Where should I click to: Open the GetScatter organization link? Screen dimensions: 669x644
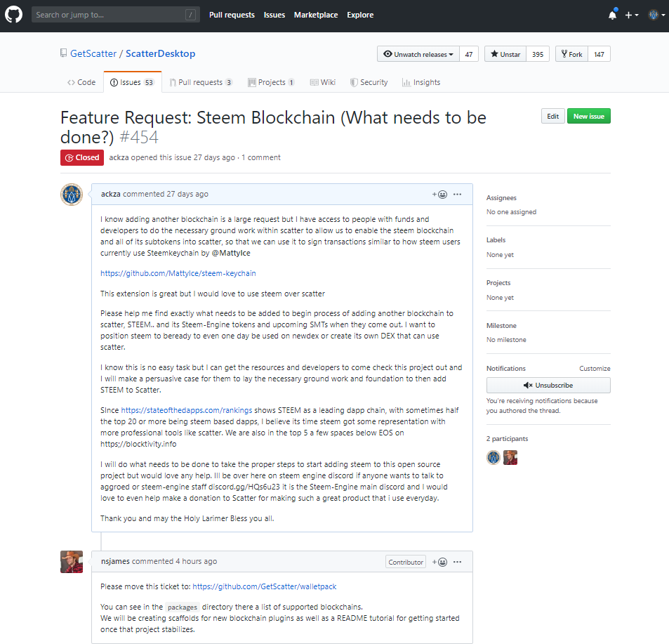[93, 54]
